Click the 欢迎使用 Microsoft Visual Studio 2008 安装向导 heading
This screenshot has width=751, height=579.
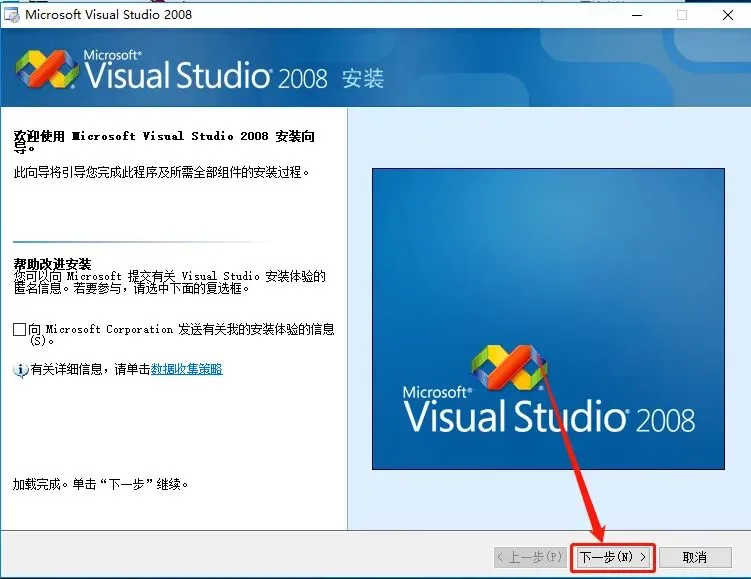click(164, 142)
